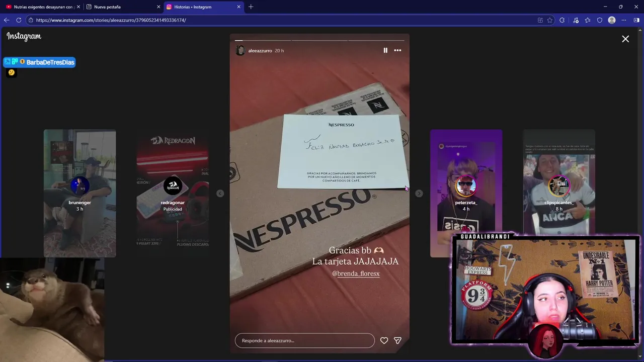Open the @brenda_floresx mention link
Viewport: 644px width, 362px height.
(x=356, y=274)
